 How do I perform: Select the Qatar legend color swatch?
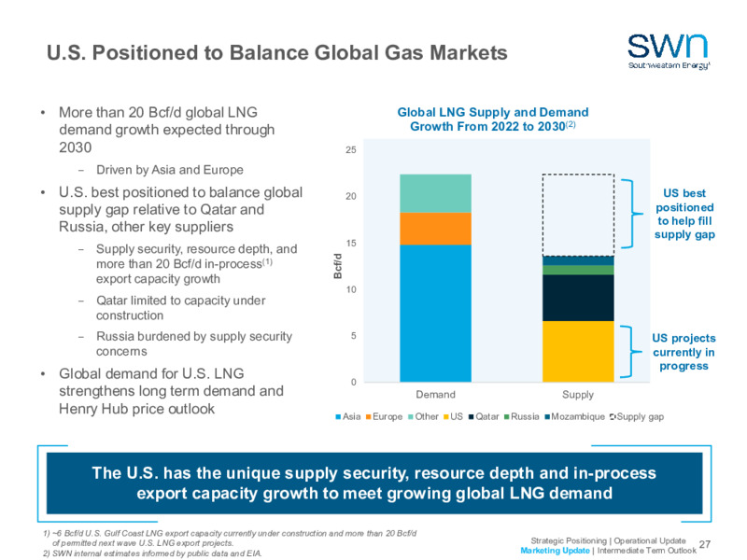(472, 417)
